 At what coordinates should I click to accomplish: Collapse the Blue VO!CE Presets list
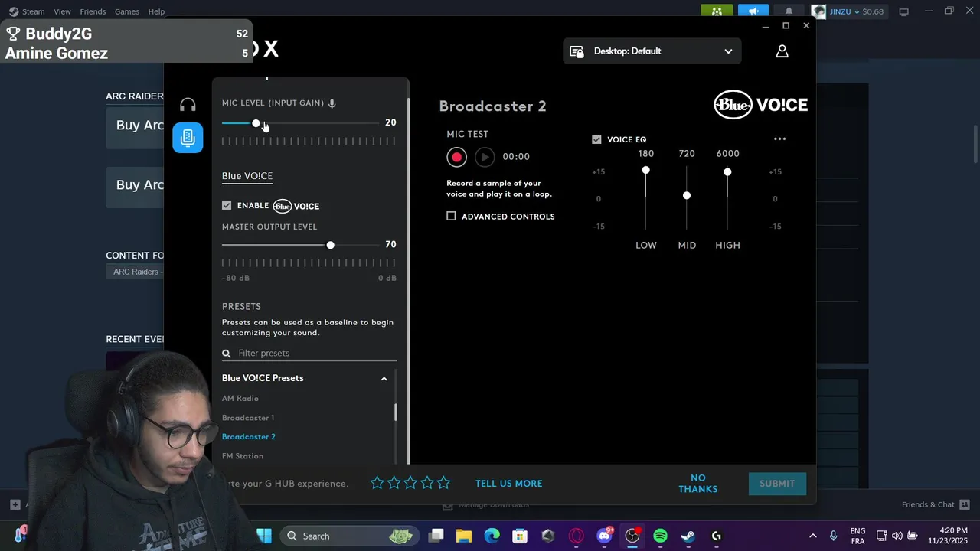(x=384, y=379)
